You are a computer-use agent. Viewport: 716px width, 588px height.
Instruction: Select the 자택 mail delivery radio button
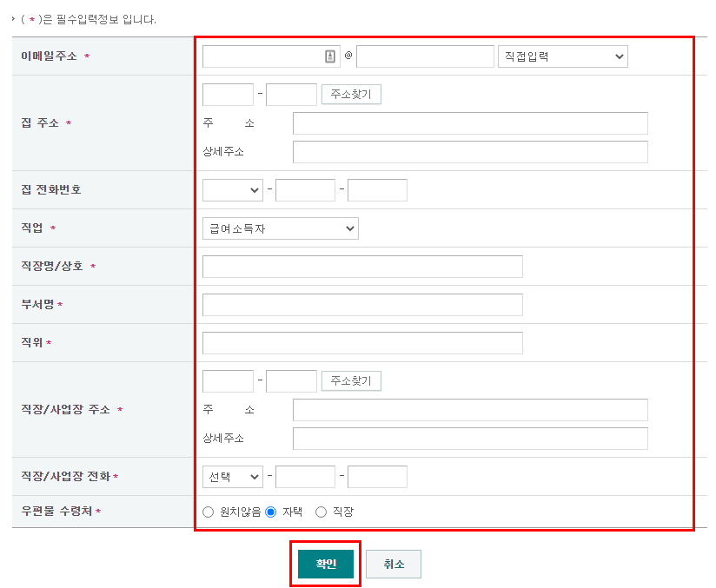tap(271, 512)
